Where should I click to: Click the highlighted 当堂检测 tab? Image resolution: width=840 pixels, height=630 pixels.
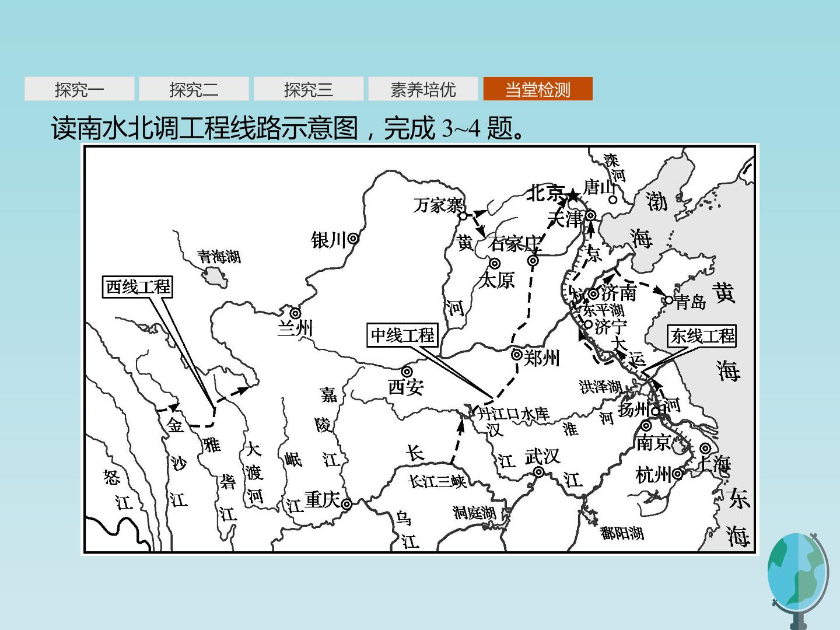(537, 89)
